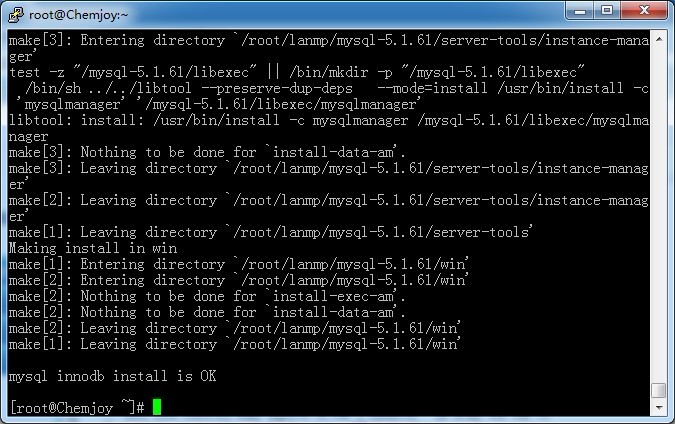Click the 'Making install in win' line
Screen dimensions: 675x424
click(92, 248)
